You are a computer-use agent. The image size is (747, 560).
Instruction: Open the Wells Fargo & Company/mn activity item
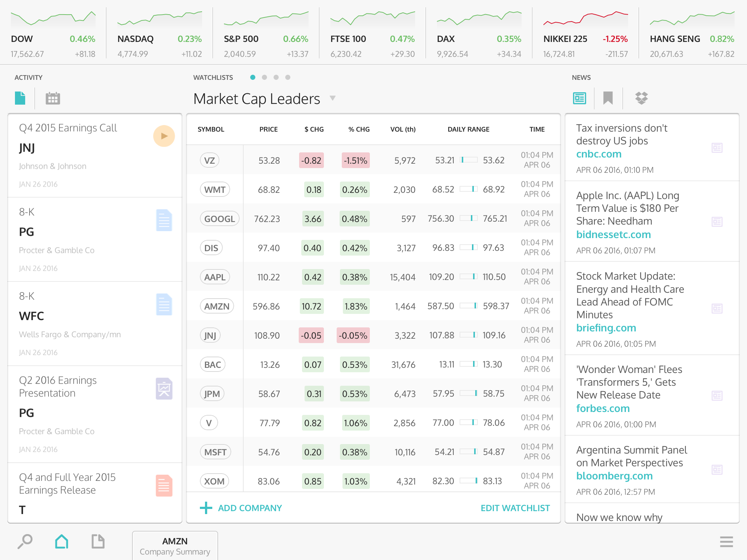point(95,323)
